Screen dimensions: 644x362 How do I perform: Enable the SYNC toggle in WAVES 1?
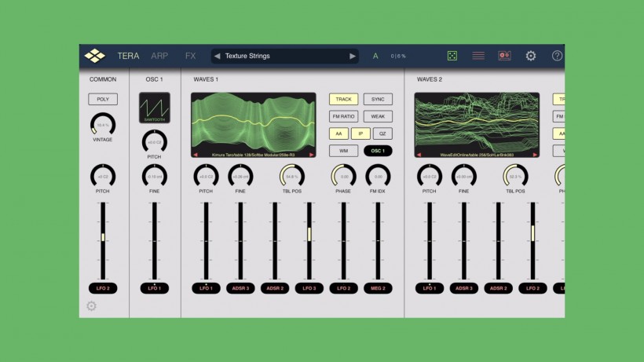pos(378,100)
